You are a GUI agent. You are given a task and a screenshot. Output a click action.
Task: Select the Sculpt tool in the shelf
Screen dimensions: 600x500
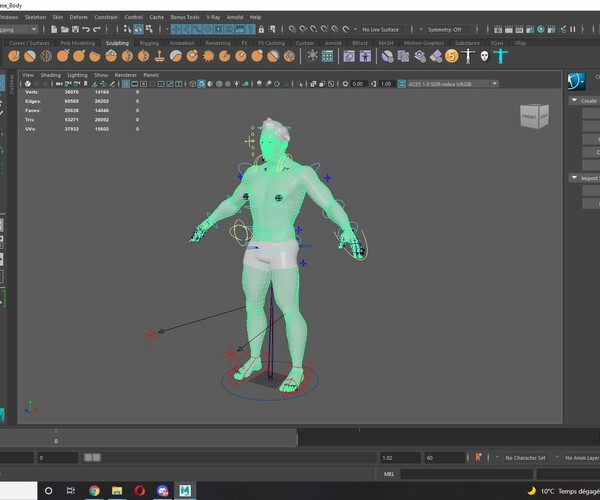14,56
